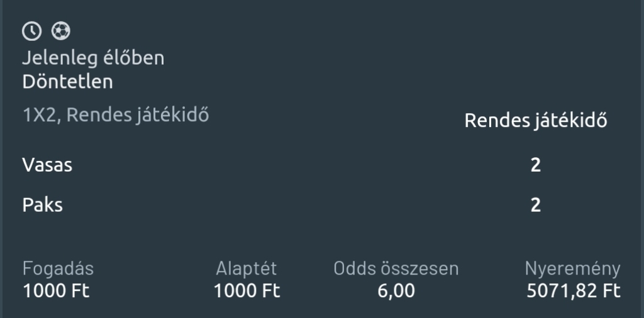
Task: Open the '1X2, Rendes játékidő' market label
Action: pos(116,115)
